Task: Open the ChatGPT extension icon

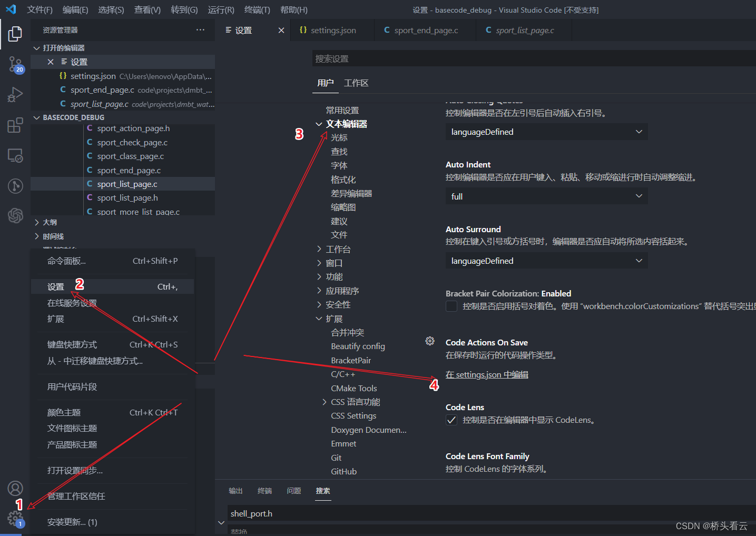Action: pyautogui.click(x=15, y=215)
